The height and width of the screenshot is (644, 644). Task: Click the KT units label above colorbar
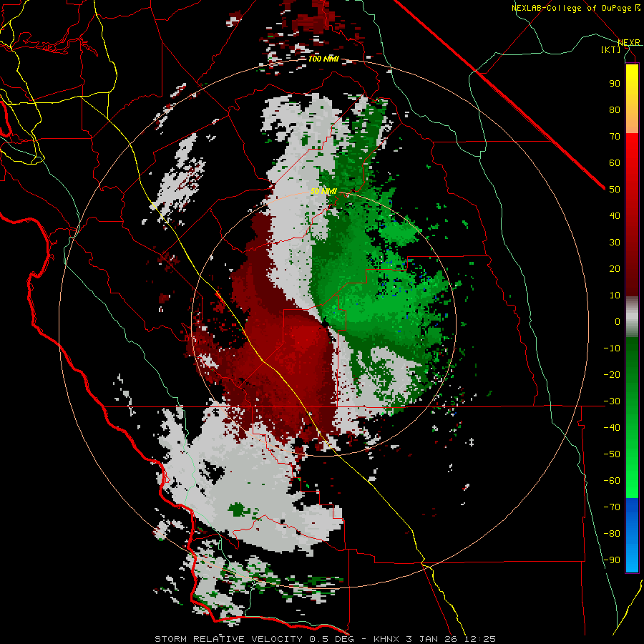(x=611, y=49)
